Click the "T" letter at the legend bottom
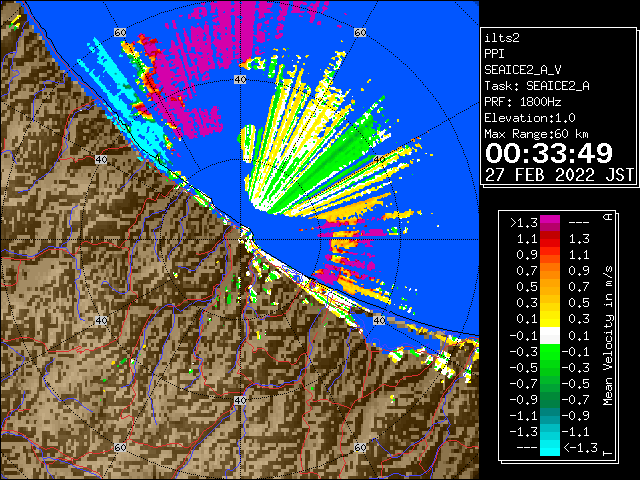 608,453
